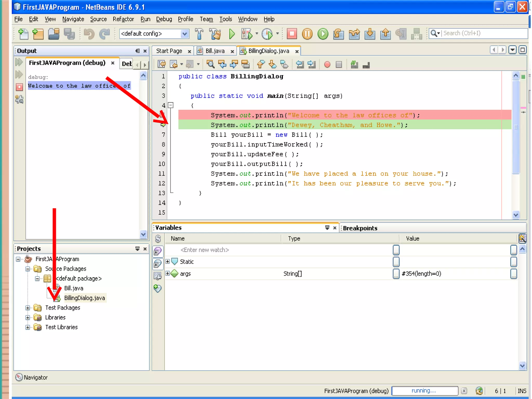Open the default config dropdown
The width and height of the screenshot is (532, 399).
tap(184, 34)
